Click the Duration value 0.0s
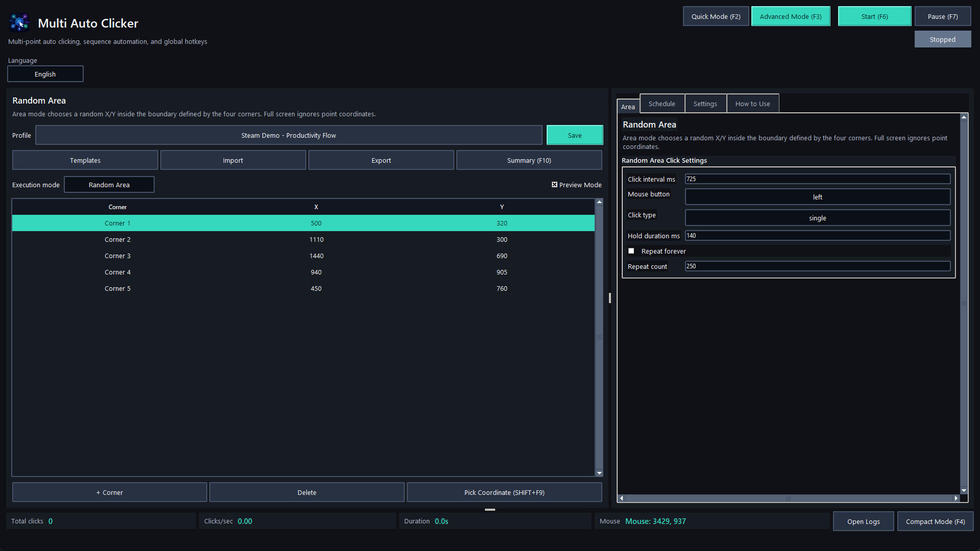The width and height of the screenshot is (980, 551). [442, 521]
